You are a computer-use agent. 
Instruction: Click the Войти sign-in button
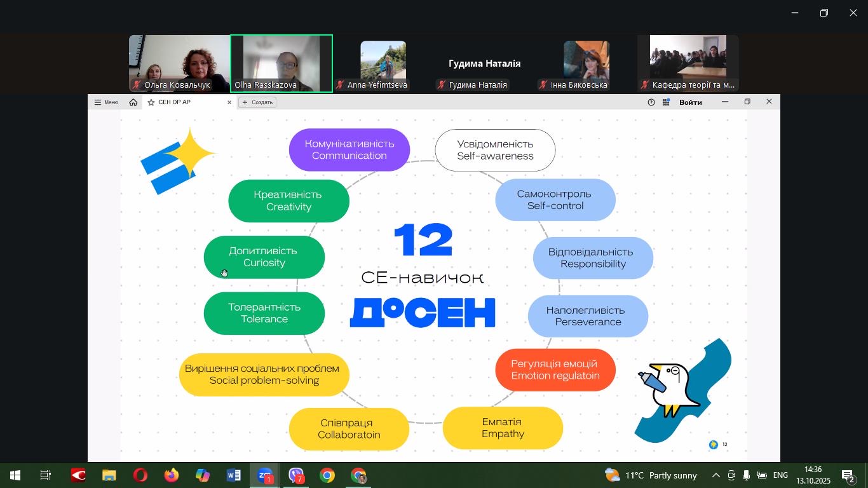(x=690, y=102)
